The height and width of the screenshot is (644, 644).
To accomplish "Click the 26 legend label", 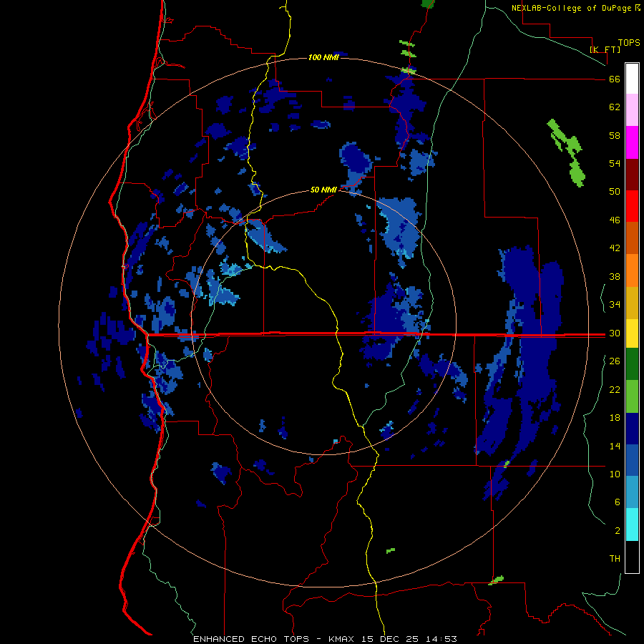I will [x=615, y=361].
